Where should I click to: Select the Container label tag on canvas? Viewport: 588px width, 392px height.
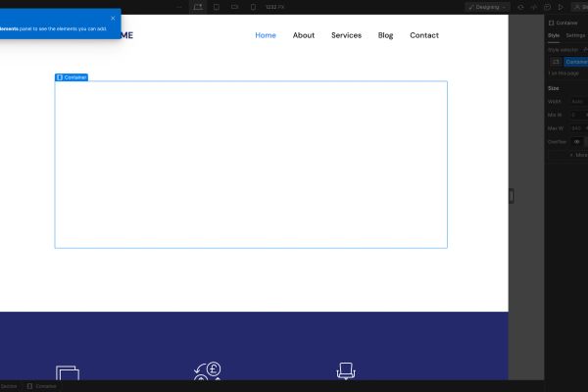[x=72, y=77]
